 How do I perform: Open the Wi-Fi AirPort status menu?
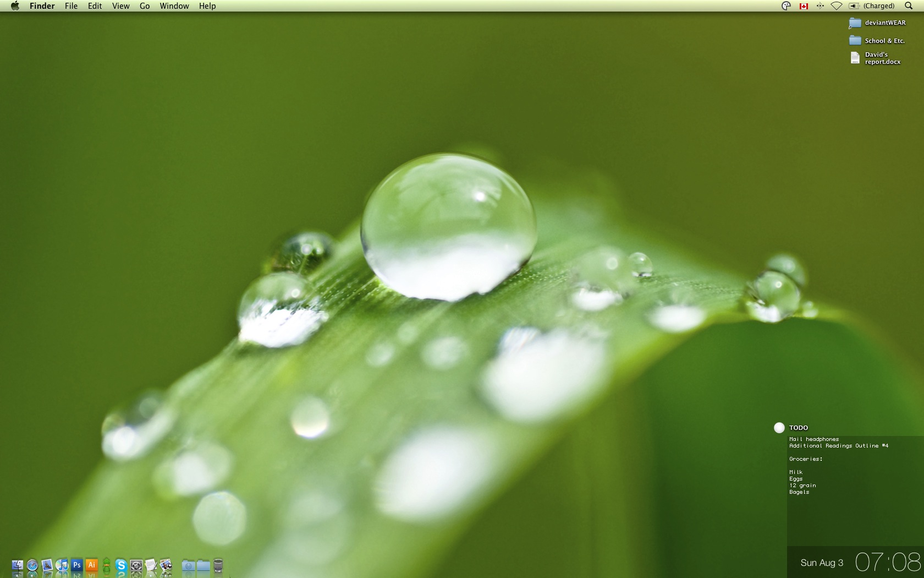click(837, 6)
